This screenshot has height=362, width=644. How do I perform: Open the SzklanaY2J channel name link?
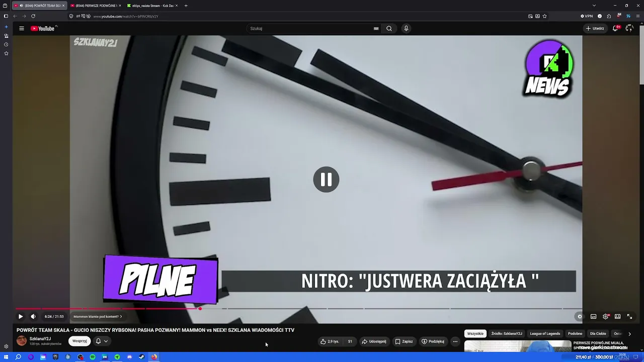[40, 339]
